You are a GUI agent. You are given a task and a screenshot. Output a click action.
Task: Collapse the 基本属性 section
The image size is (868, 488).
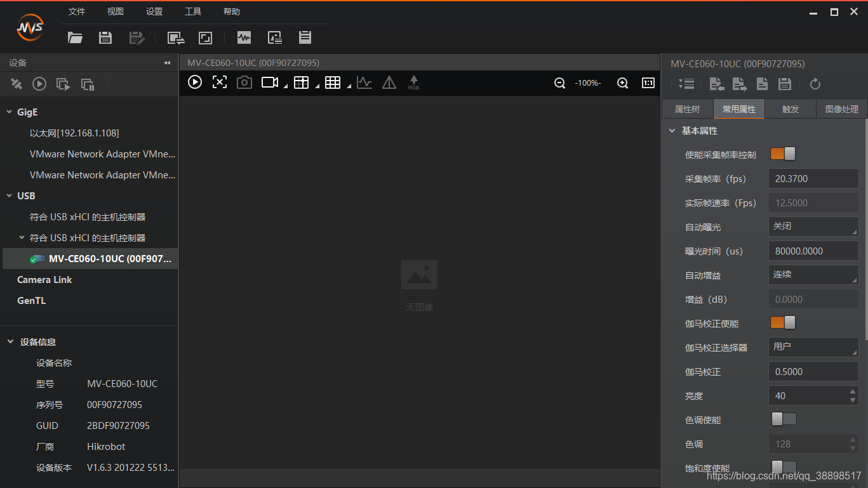point(672,131)
